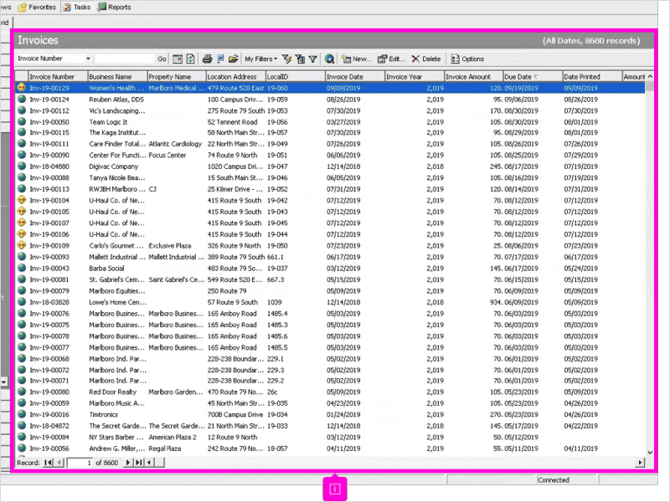Click the globe icon of Inv-19-00124

coord(21,99)
